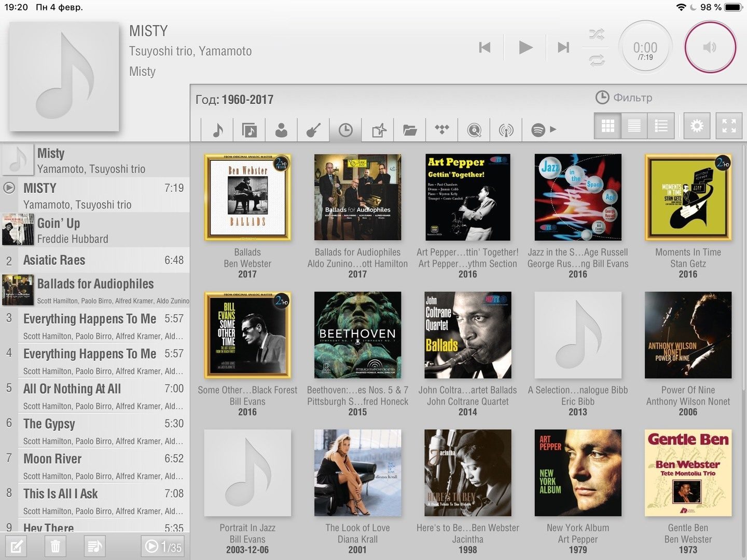747x560 pixels.
Task: Switch to the folders browsing tab
Action: click(410, 130)
